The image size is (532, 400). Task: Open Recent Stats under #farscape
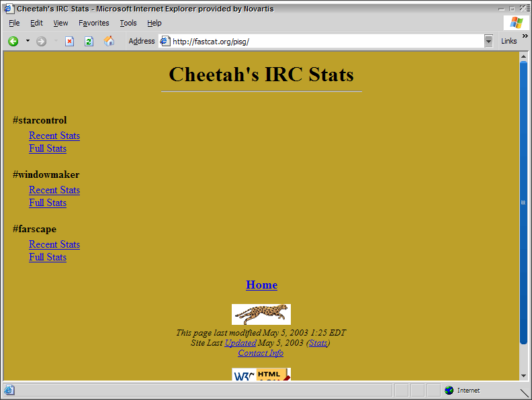point(54,244)
